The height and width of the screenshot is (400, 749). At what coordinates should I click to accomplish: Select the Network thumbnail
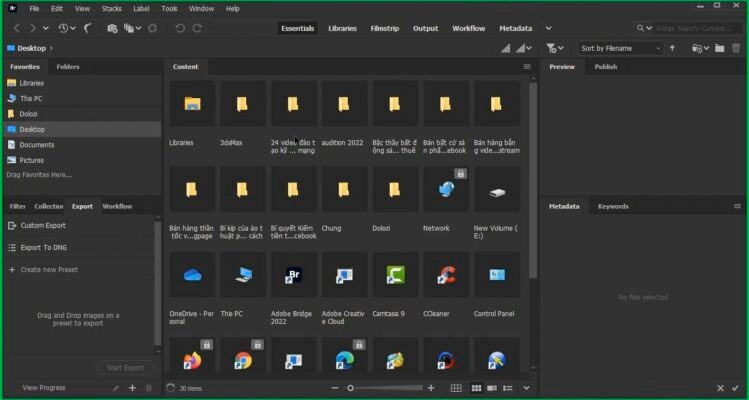pyautogui.click(x=446, y=189)
